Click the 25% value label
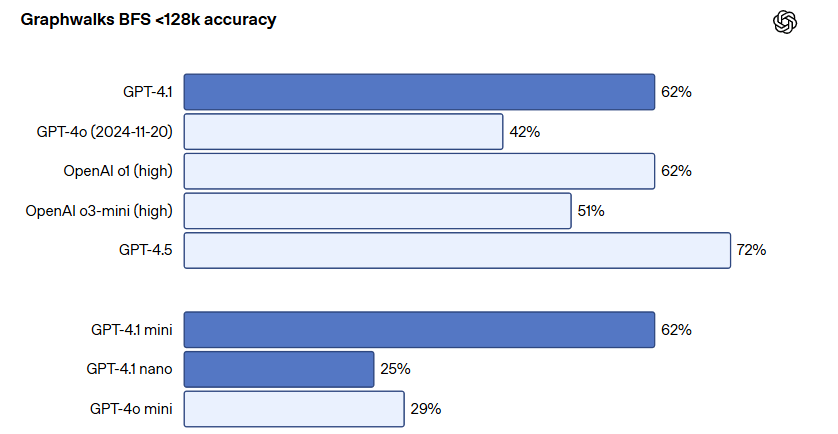Viewport: 838px width, 434px height. point(395,369)
